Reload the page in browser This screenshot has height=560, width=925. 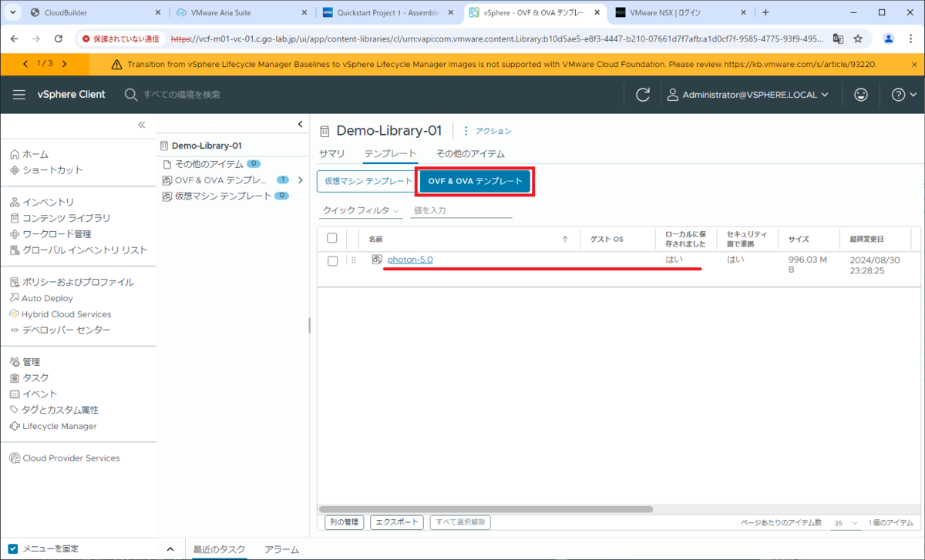(x=59, y=39)
